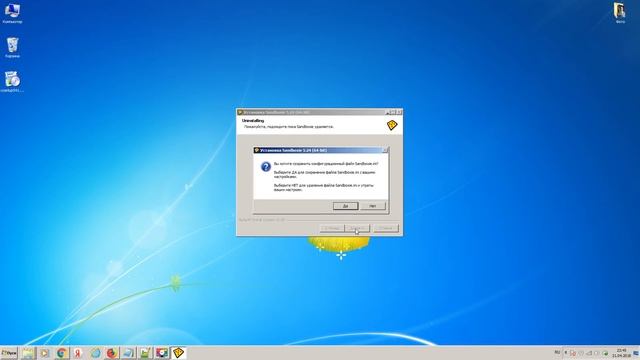Screen dimensions: 640x360
Task: Open the volume speaker tray icon
Action: (597, 353)
